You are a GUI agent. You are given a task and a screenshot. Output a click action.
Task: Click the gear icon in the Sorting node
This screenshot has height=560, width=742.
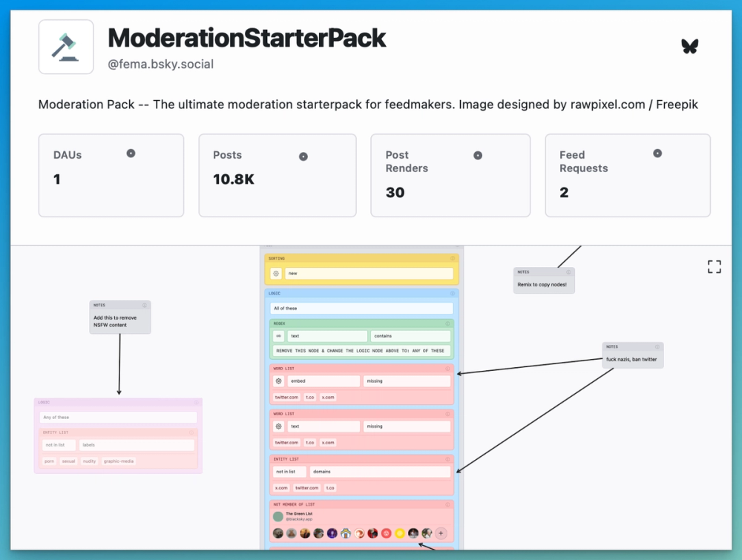pyautogui.click(x=276, y=274)
